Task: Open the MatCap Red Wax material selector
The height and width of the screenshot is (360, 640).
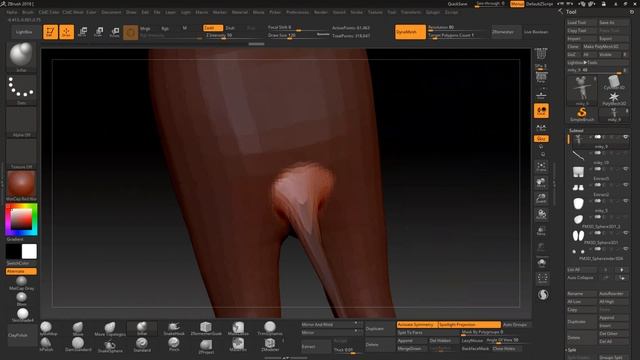Action: (21, 186)
